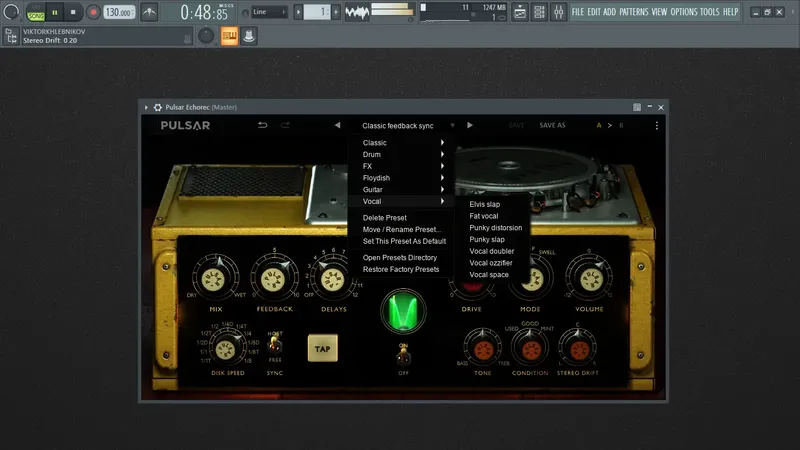Expand the Guitar preset category

[401, 190]
